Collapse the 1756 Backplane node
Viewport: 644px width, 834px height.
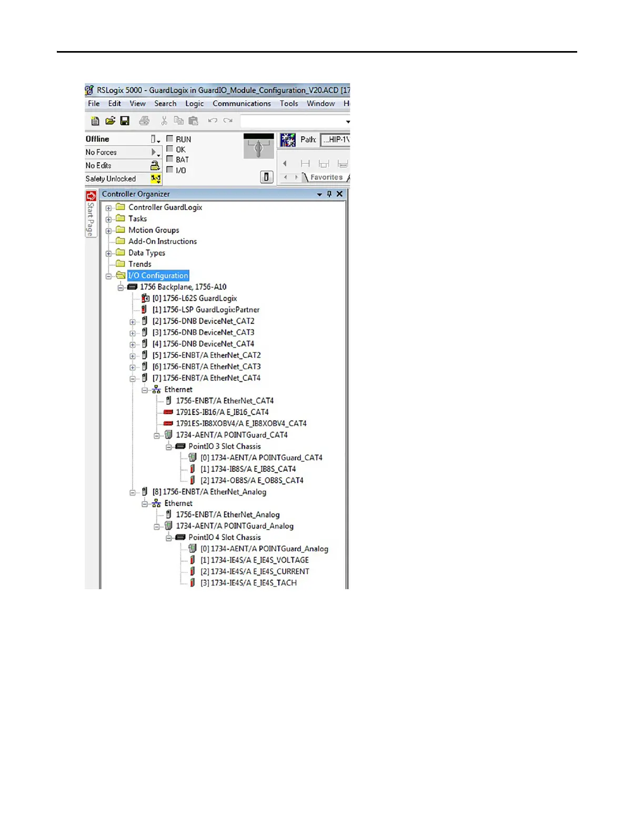120,287
